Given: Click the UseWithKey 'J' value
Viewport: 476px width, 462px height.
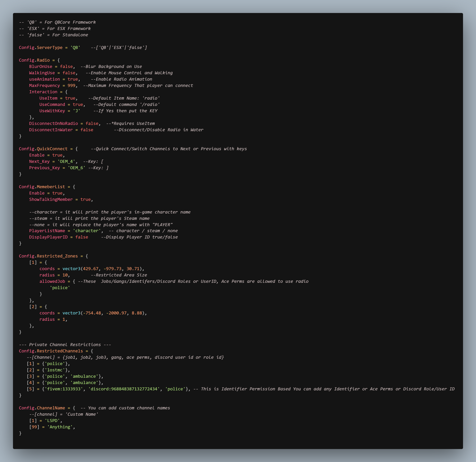Looking at the screenshot, I should point(77,111).
